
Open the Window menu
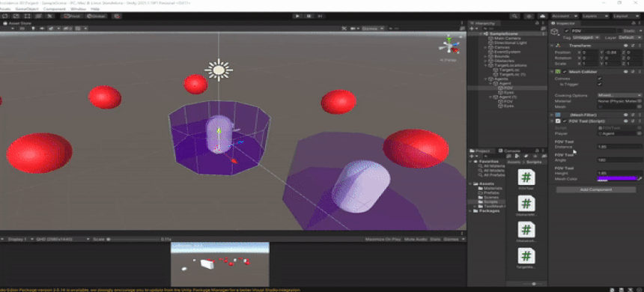point(79,9)
